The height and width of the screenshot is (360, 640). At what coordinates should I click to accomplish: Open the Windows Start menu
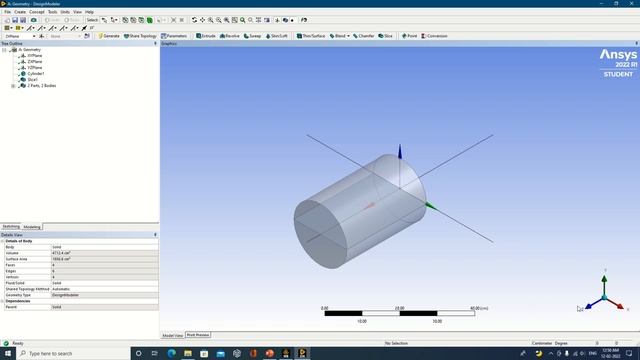(8, 353)
